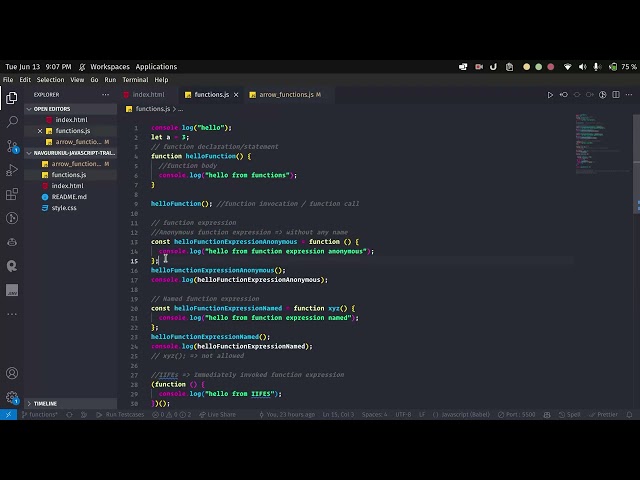
Task: Open the Extensions view
Action: 12,194
